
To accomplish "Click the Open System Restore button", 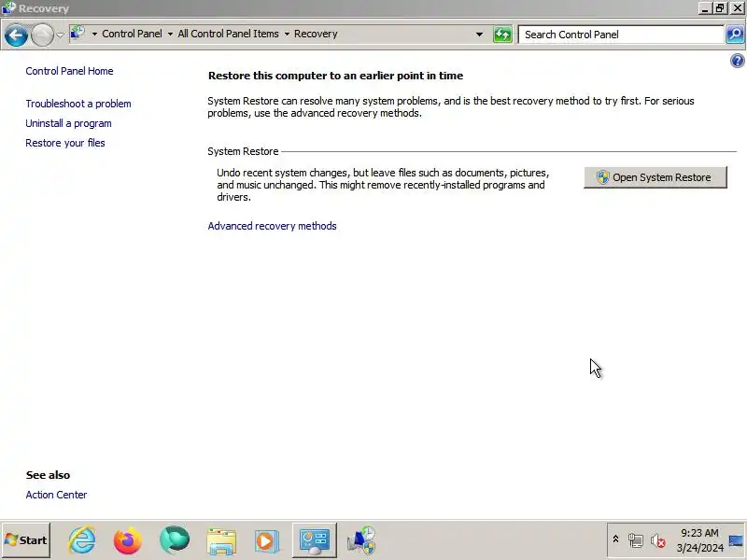I will [x=655, y=177].
